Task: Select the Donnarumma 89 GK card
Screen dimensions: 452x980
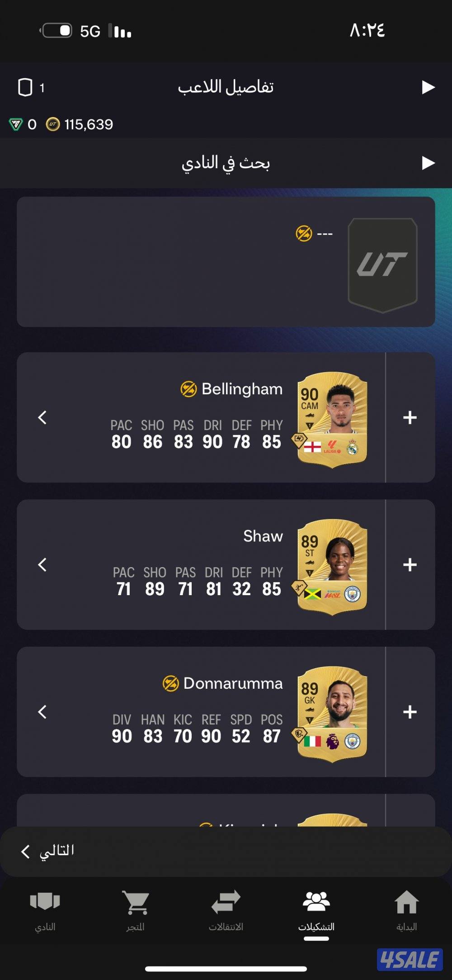Action: 332,714
